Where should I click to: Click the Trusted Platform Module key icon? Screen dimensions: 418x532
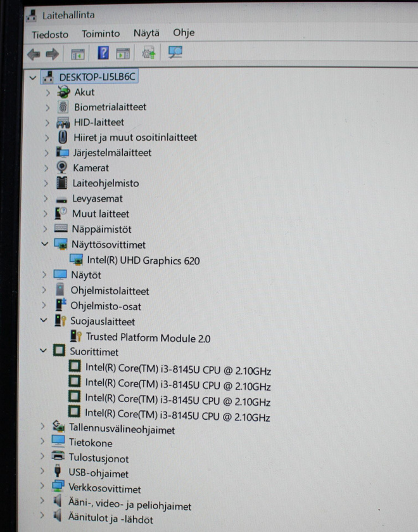pyautogui.click(x=76, y=336)
